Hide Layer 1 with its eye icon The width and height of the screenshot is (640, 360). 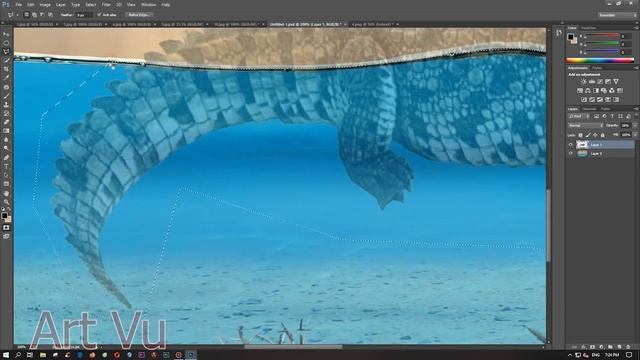pos(571,144)
